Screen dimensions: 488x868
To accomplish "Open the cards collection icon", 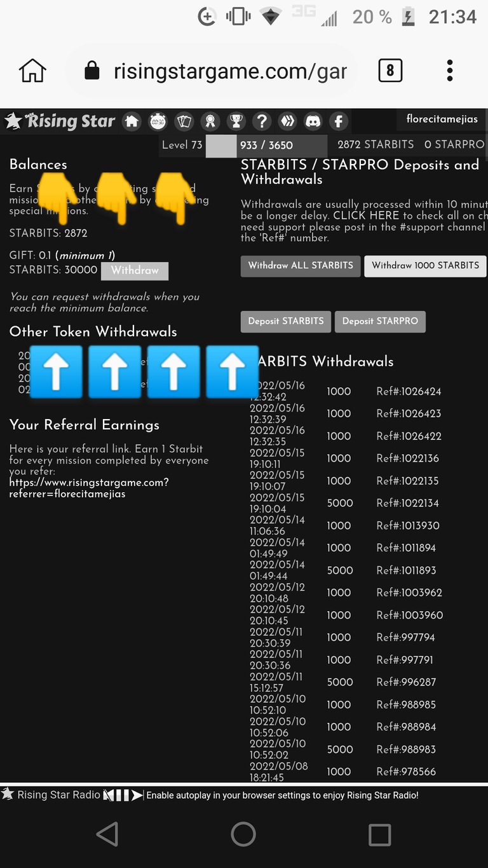I will pos(184,121).
